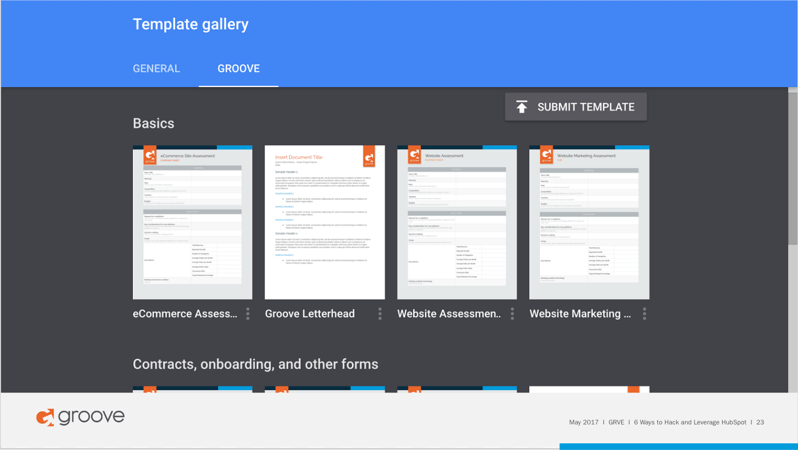798x450 pixels.
Task: Click the 'eCommerce Assess...' template title
Action: (185, 314)
